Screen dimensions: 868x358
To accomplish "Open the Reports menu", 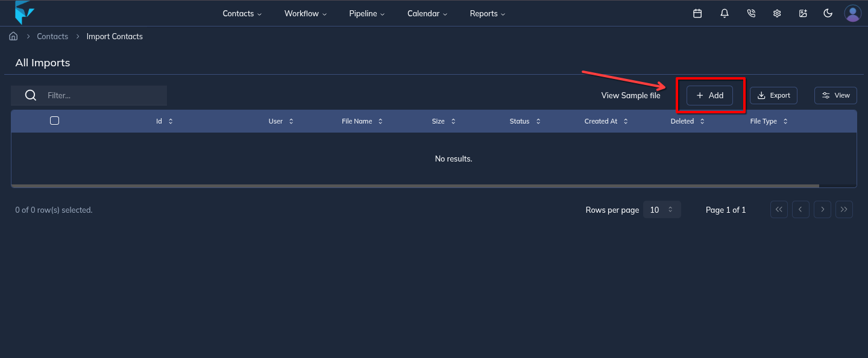I will pyautogui.click(x=486, y=13).
